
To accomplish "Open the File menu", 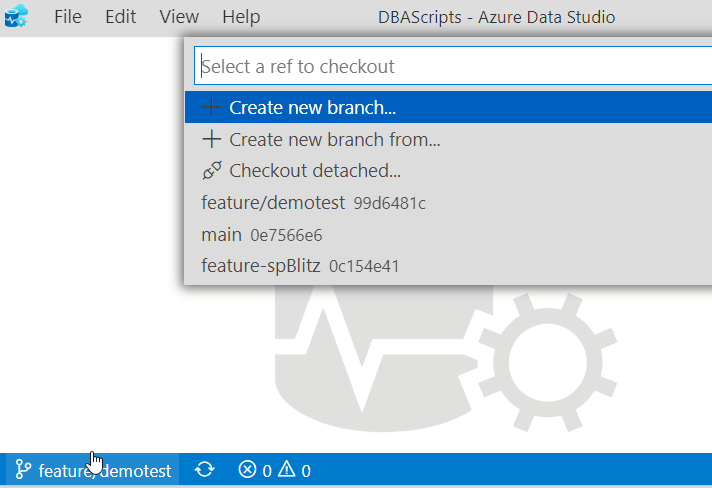I will pos(68,17).
